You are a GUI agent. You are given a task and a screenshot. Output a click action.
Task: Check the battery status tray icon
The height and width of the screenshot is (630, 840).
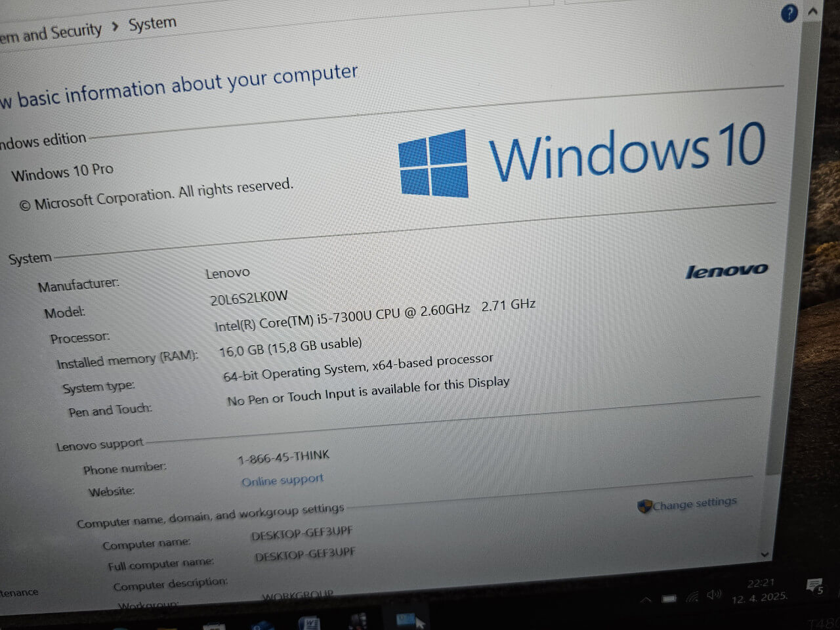(669, 598)
